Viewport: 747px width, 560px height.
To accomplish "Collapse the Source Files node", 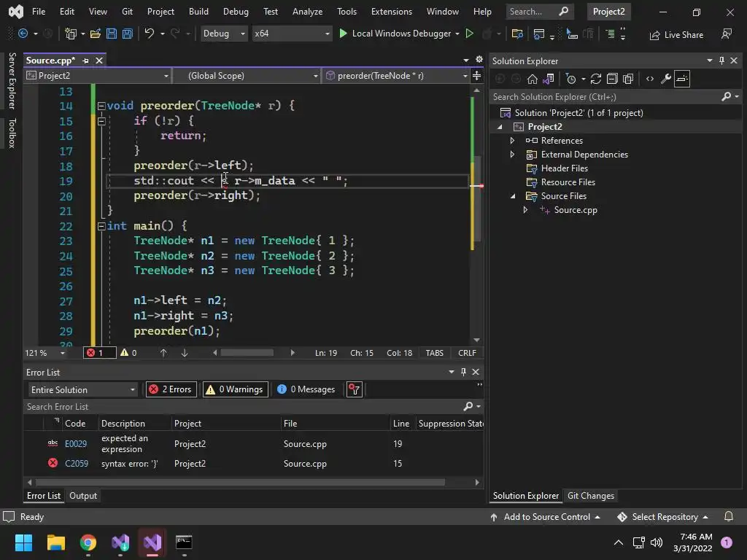I will 513,196.
